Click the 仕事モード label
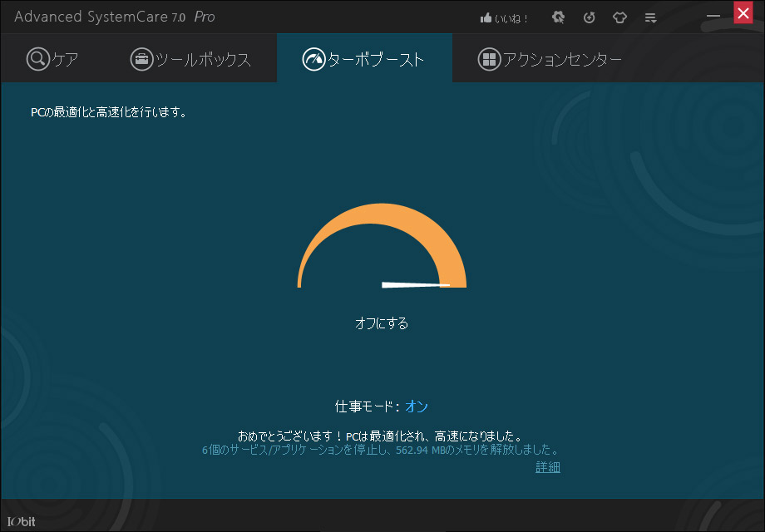The height and width of the screenshot is (532, 765). [367, 406]
